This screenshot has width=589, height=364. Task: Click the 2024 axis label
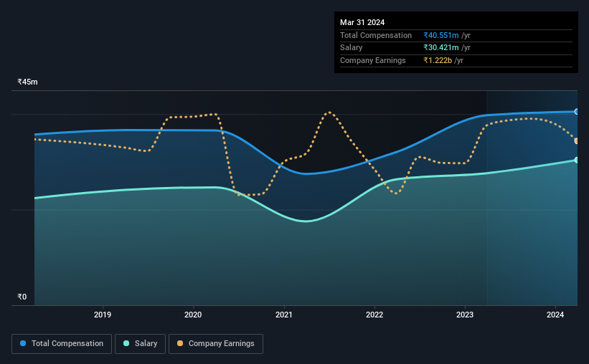point(555,315)
